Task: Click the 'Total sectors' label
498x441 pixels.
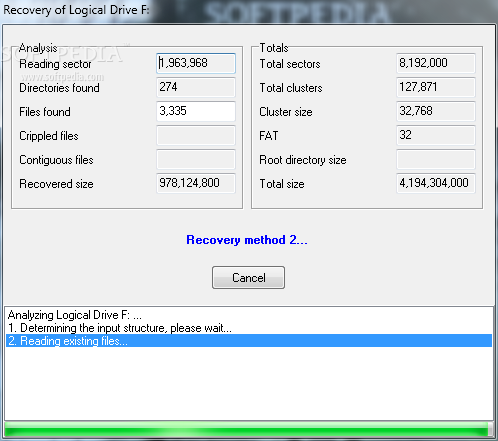Action: tap(290, 64)
